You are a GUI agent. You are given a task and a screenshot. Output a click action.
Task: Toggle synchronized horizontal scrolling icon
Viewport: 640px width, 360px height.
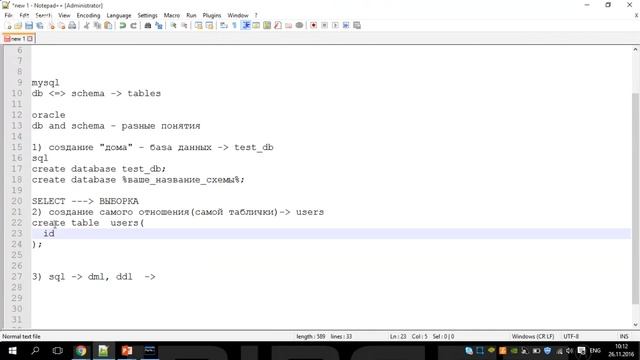point(209,25)
